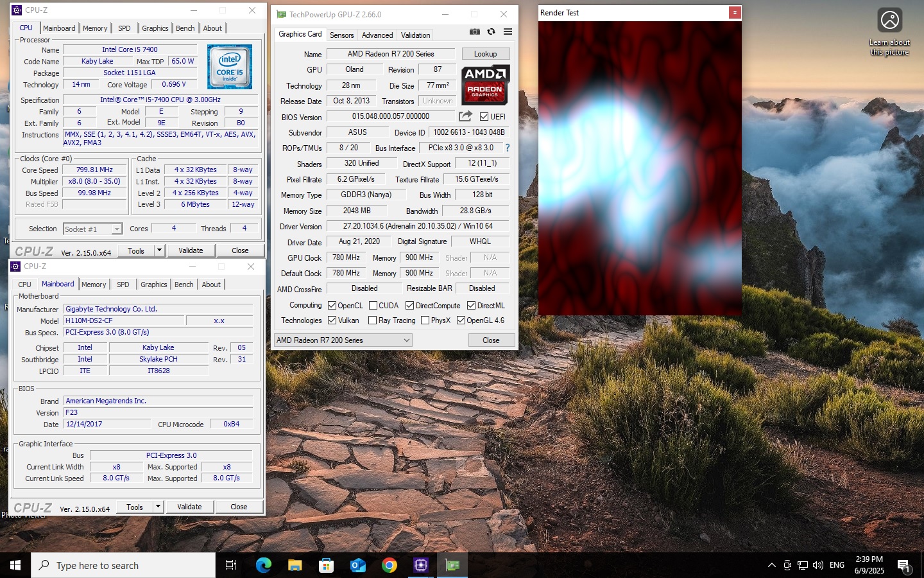Toggle the OpenCL checkbox
This screenshot has width=924, height=578.
tap(332, 306)
